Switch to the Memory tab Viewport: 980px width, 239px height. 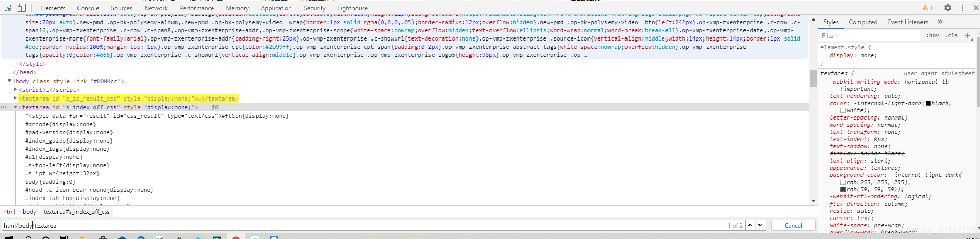tap(238, 8)
